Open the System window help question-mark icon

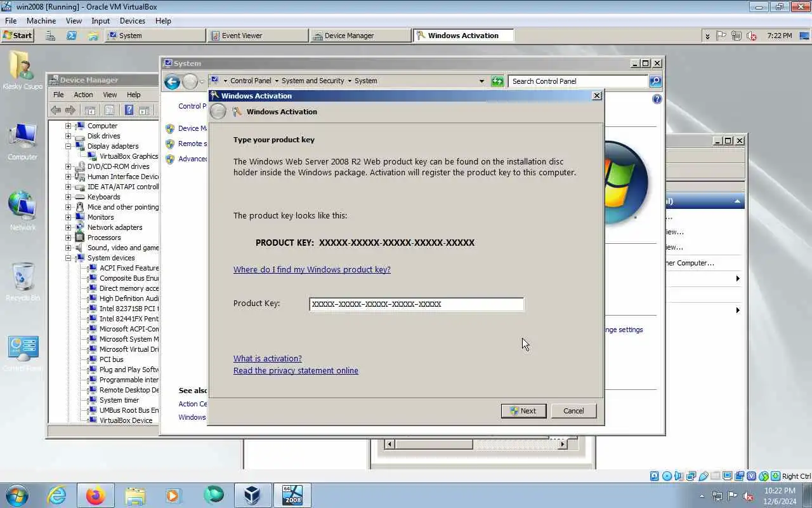(x=657, y=99)
